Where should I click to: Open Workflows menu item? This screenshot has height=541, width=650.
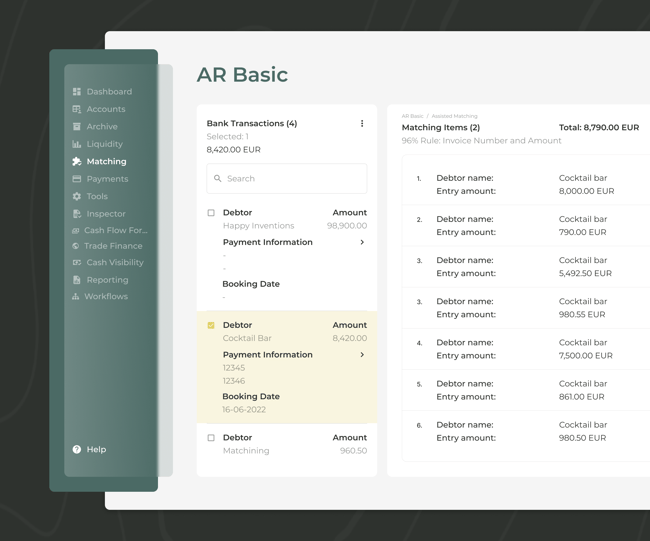point(106,296)
